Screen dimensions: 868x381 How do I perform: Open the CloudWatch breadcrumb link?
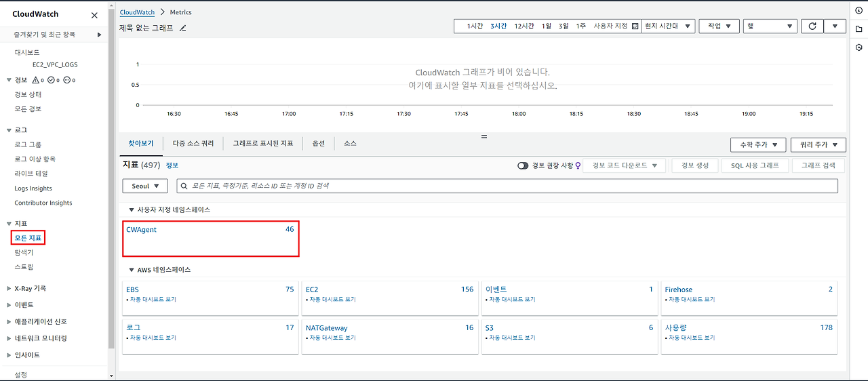[137, 12]
